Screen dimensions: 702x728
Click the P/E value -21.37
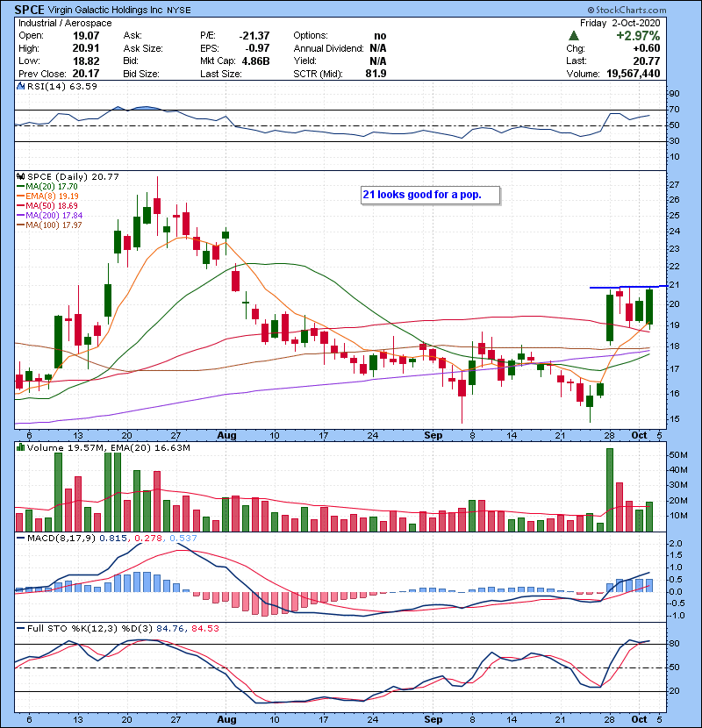tap(254, 36)
